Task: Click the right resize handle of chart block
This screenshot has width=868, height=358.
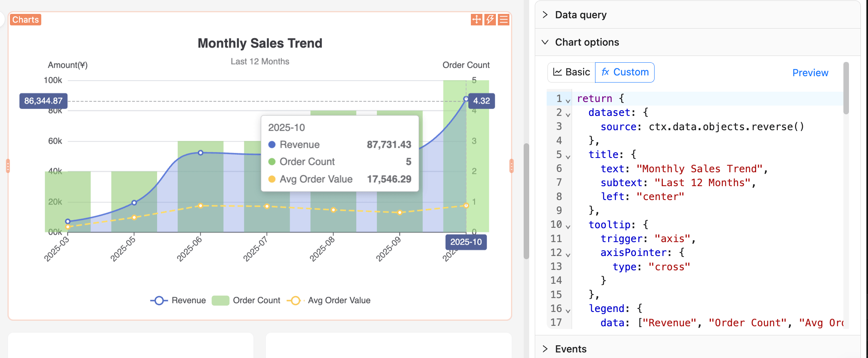Action: (x=511, y=166)
